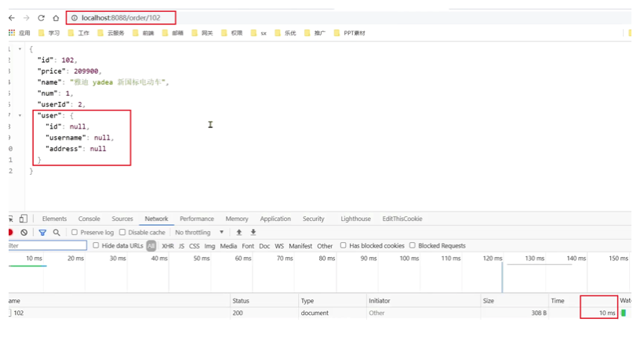Open the Memory tab
Screen dimensions: 644x348
tap(237, 219)
